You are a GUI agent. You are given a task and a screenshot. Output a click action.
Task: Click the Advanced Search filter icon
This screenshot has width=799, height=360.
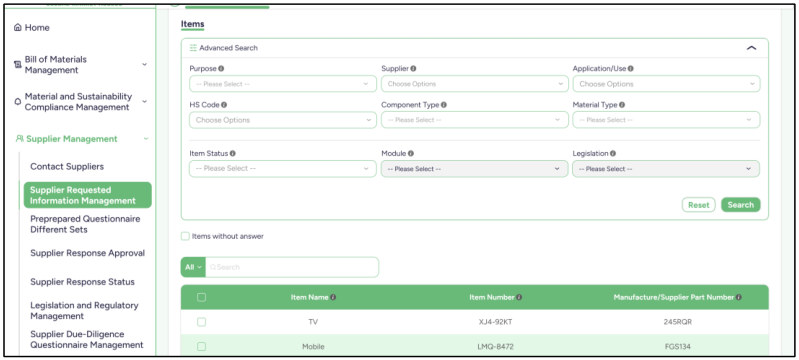[193, 48]
